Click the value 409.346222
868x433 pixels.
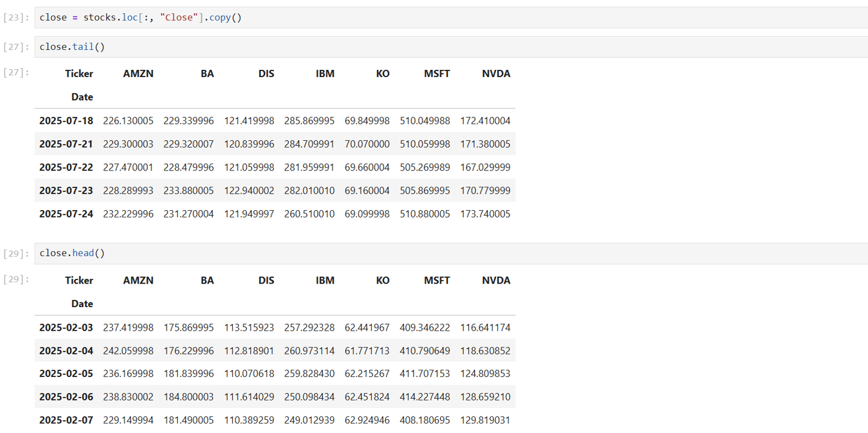pos(425,328)
